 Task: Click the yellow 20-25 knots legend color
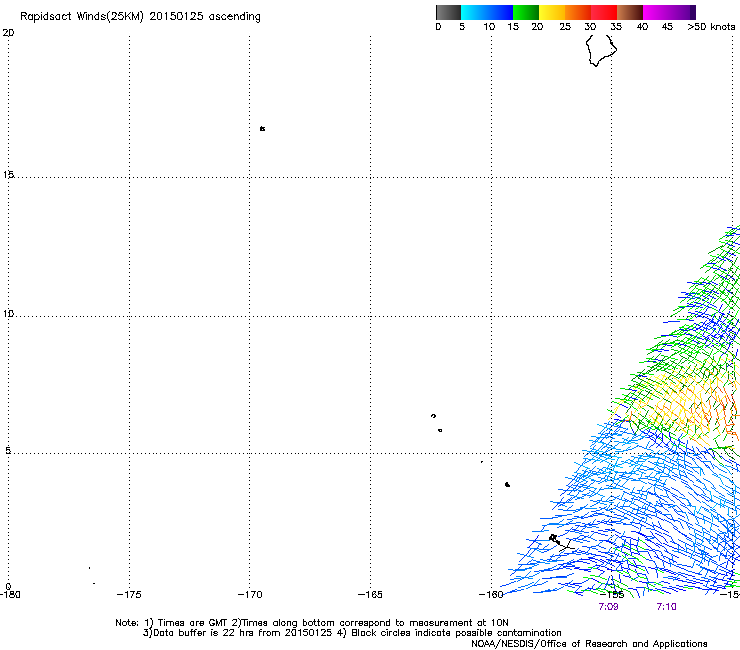coord(552,12)
